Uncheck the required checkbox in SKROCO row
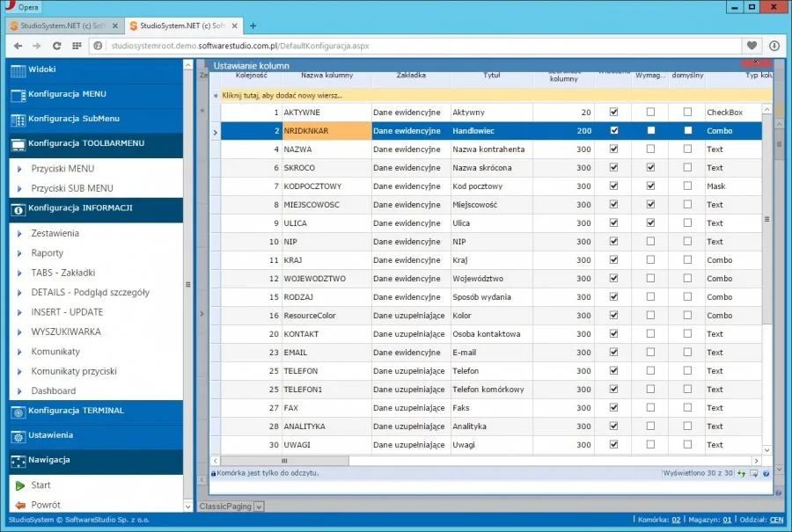 tap(650, 167)
